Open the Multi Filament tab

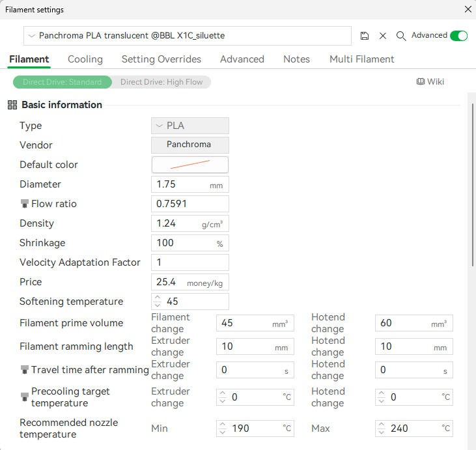coord(361,59)
